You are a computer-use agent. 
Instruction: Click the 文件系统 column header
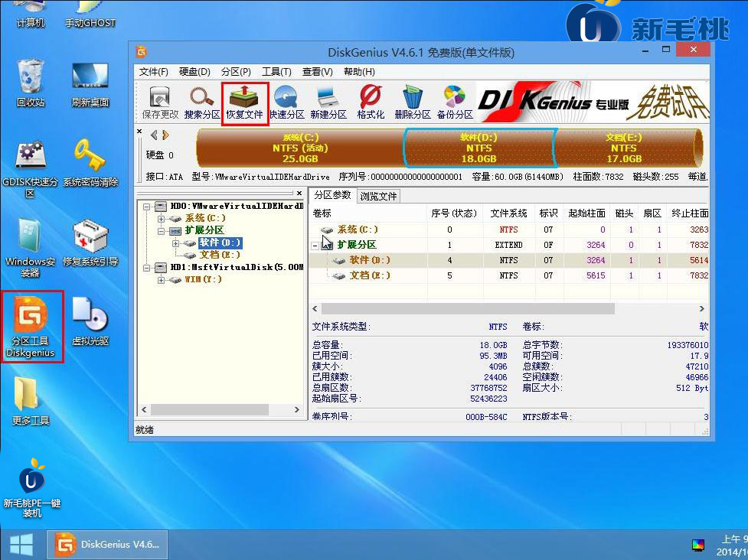508,213
